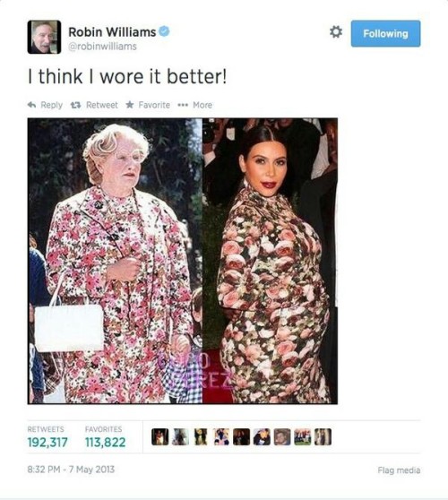The height and width of the screenshot is (500, 448).
Task: View the 192,317 retweets count
Action: click(x=47, y=443)
